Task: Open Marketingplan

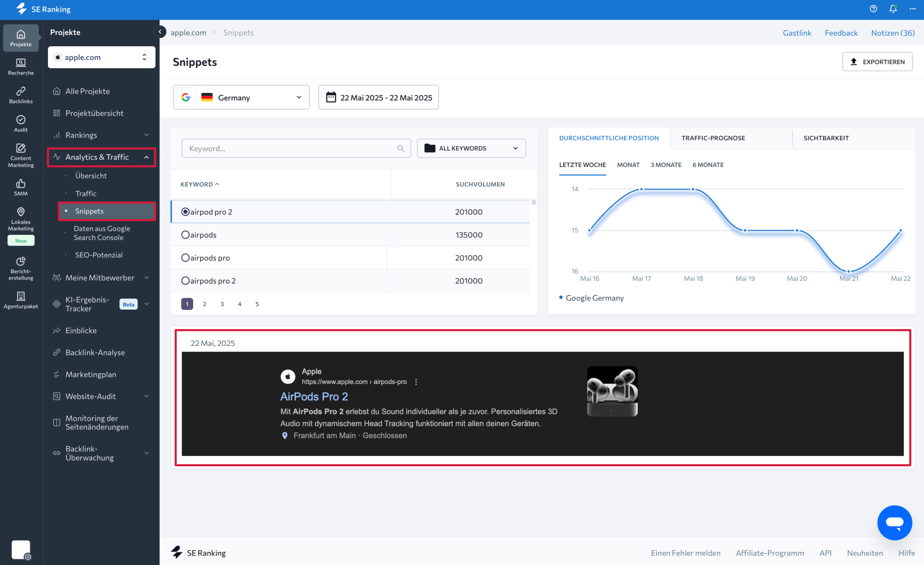Action: tap(91, 374)
